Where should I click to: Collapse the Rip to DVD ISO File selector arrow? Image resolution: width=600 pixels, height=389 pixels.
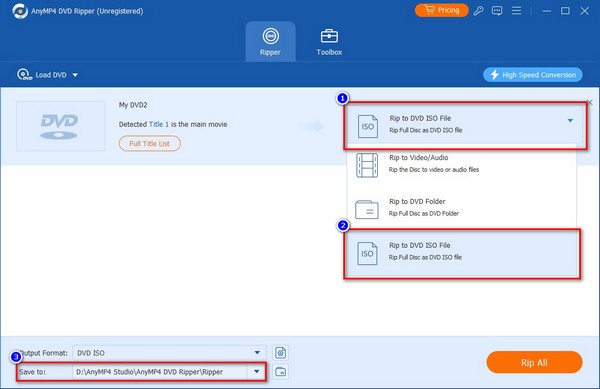pyautogui.click(x=570, y=120)
